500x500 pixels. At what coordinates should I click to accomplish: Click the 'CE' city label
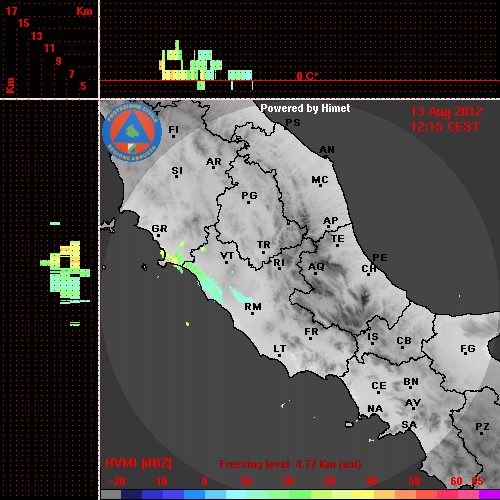click(x=379, y=386)
